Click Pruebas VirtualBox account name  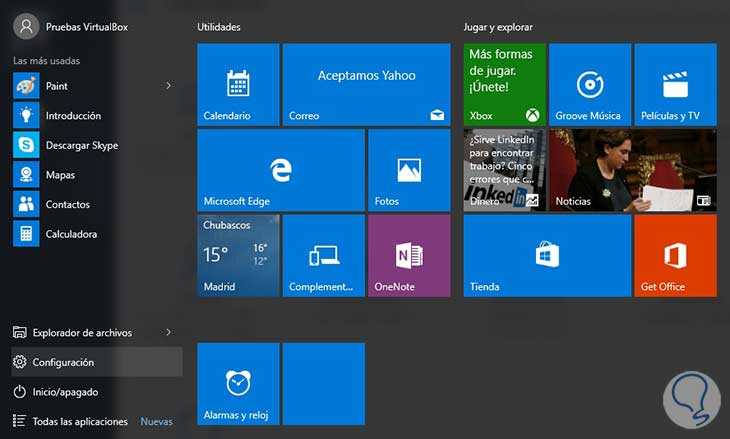(87, 27)
